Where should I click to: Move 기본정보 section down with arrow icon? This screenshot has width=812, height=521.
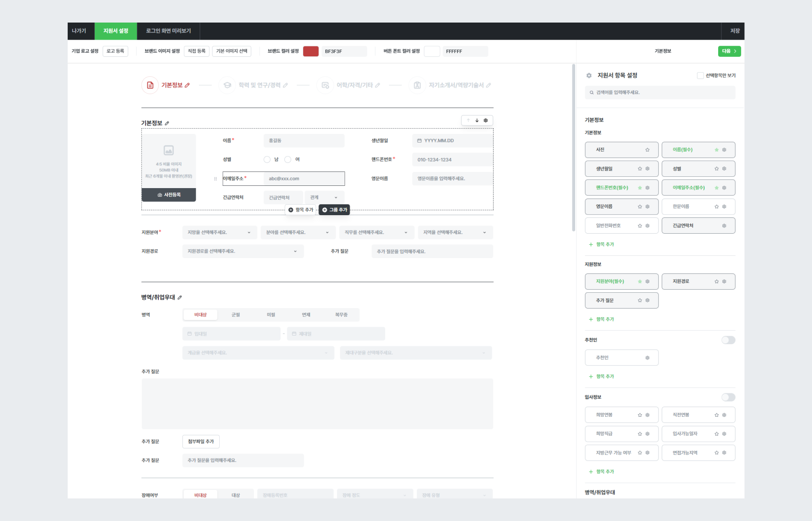pos(477,120)
